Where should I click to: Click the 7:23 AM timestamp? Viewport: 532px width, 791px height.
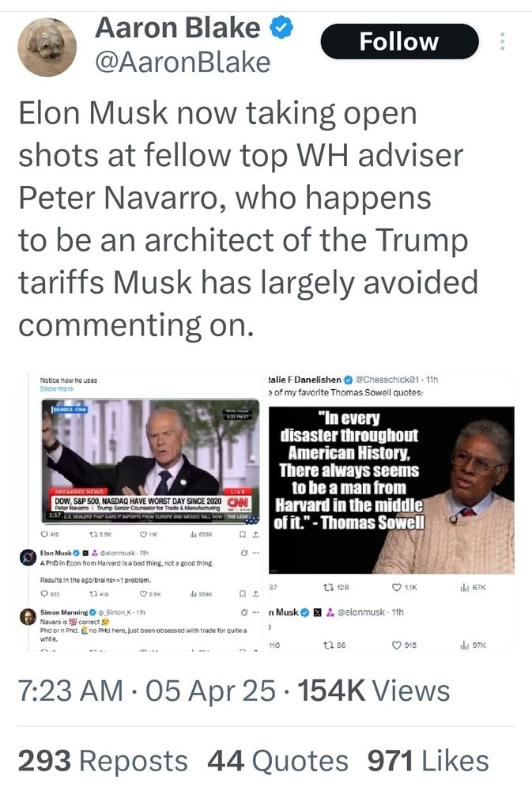(x=70, y=691)
